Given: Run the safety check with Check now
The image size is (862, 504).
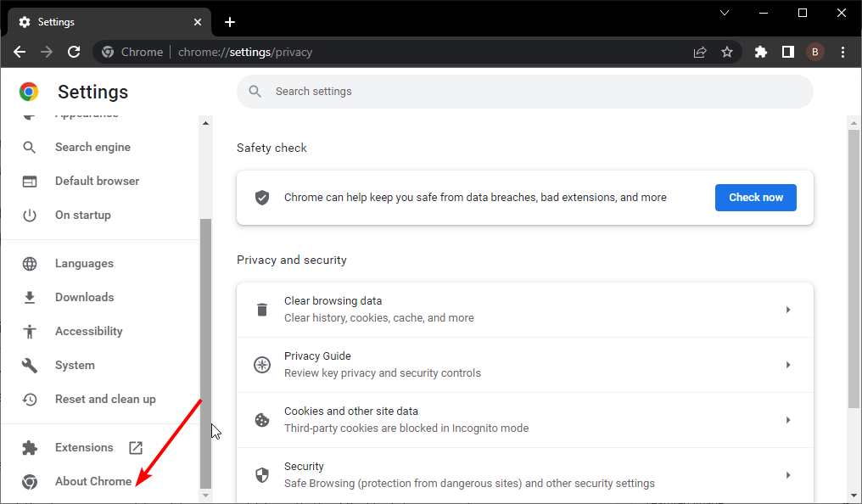Looking at the screenshot, I should [755, 198].
